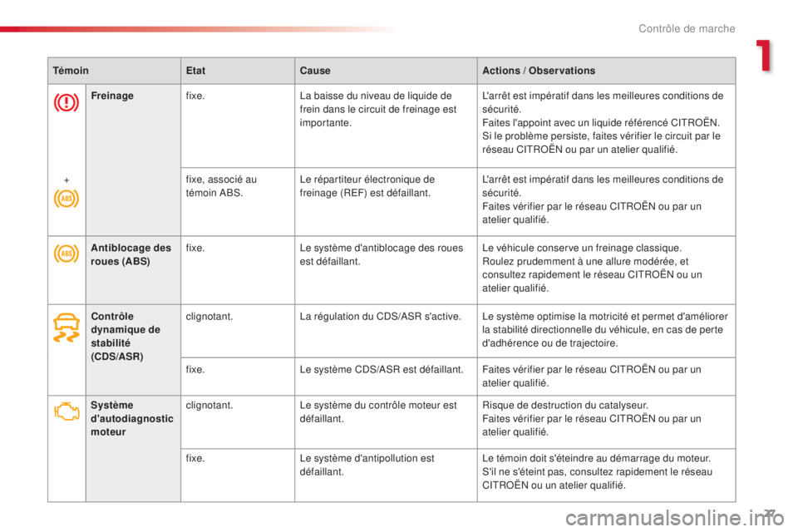798x532 pixels.
Task: Click the red chapter number 1 tab
Action: pos(763,56)
